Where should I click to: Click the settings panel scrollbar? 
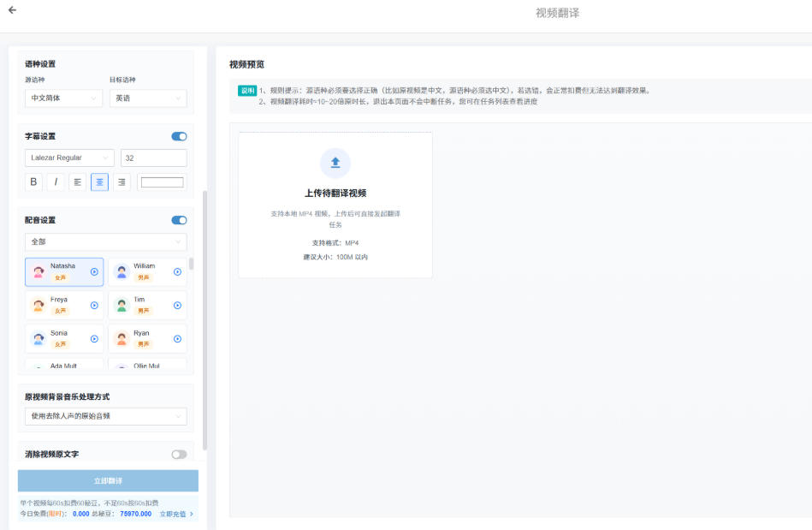[204, 319]
